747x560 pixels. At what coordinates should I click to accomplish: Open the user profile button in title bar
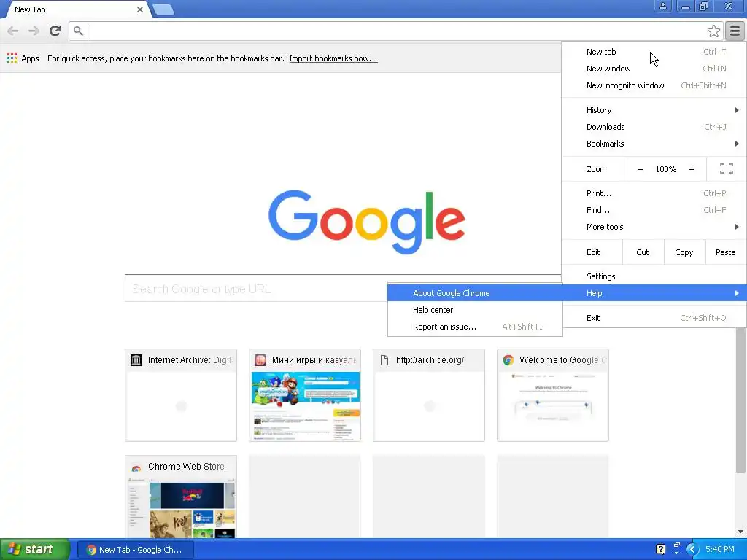pyautogui.click(x=662, y=6)
